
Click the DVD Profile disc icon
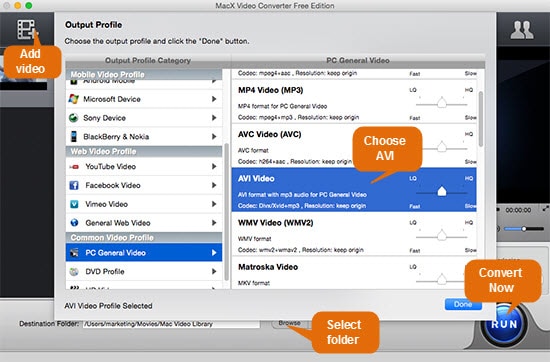click(x=74, y=272)
